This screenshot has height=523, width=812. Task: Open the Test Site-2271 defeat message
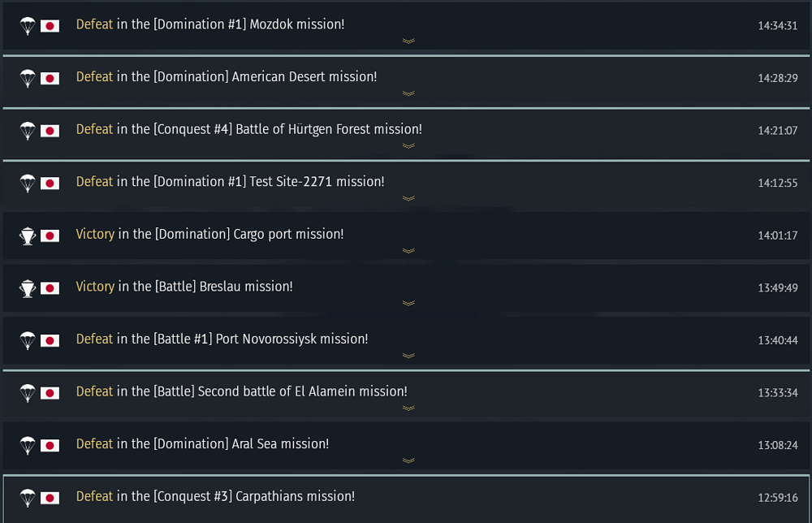(230, 182)
